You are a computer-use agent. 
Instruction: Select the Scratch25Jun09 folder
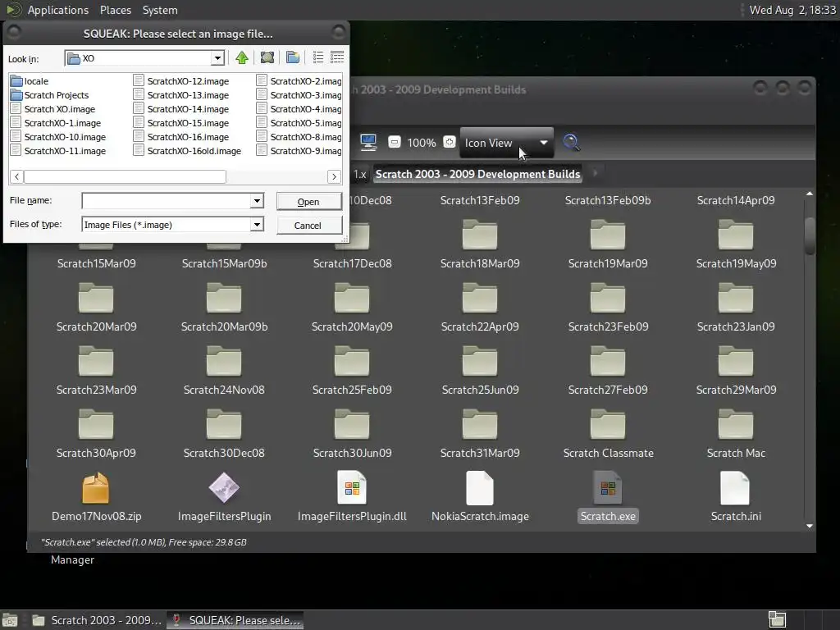(480, 371)
